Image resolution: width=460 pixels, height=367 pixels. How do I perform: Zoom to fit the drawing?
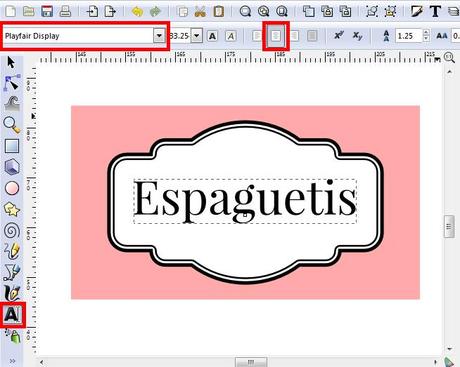pos(263,11)
